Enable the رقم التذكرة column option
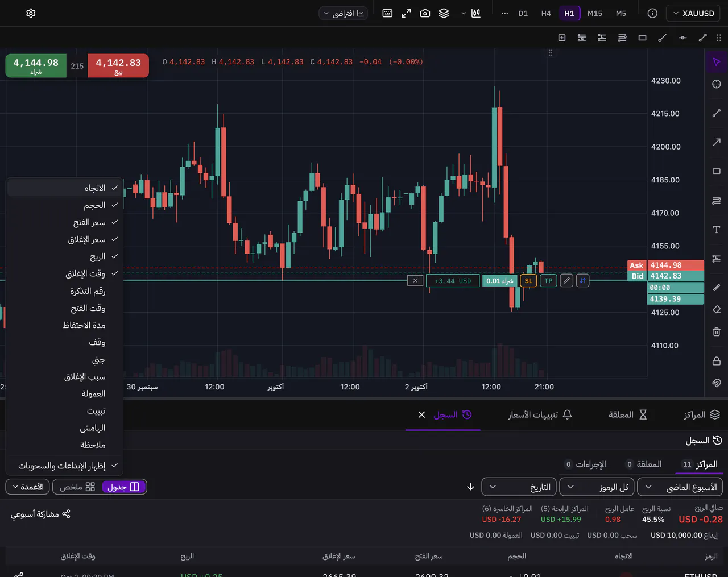The width and height of the screenshot is (728, 577). click(65, 291)
